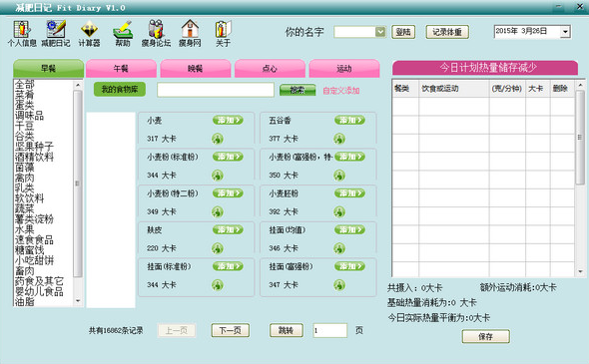The height and width of the screenshot is (364, 589).
Task: Add 麸皮 with its 添加 button
Action: pos(228,229)
